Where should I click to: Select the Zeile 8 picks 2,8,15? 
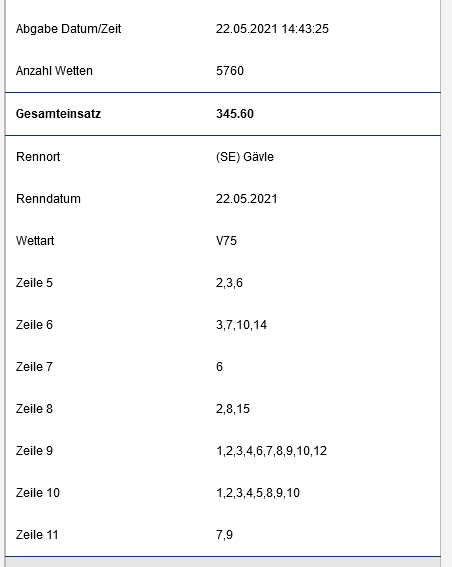(233, 409)
